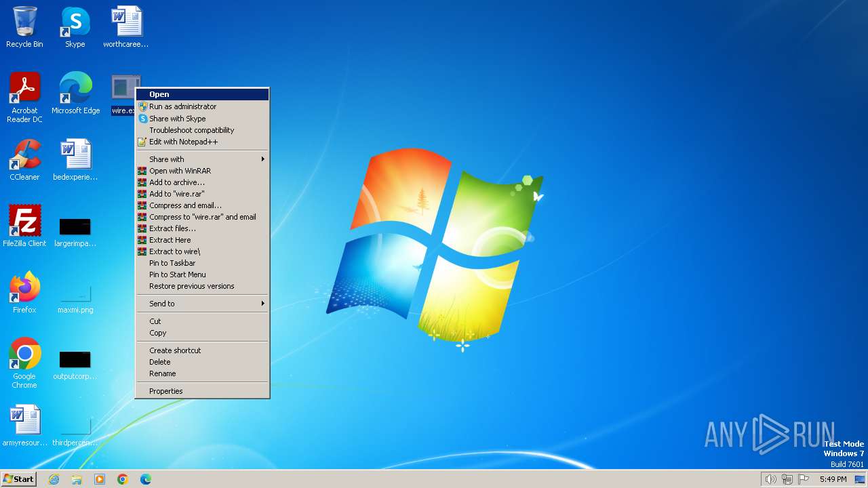Open the Action Center flag icon

[804, 479]
